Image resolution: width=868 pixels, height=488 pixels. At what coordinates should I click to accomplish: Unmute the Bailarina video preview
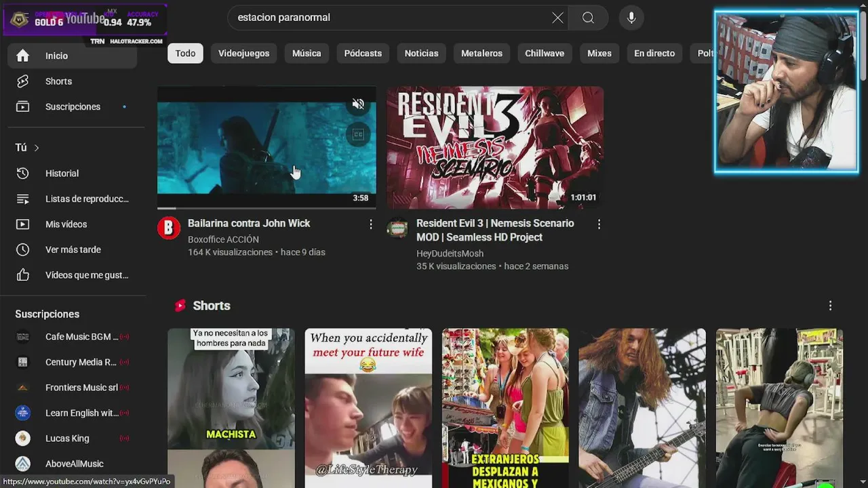click(358, 104)
